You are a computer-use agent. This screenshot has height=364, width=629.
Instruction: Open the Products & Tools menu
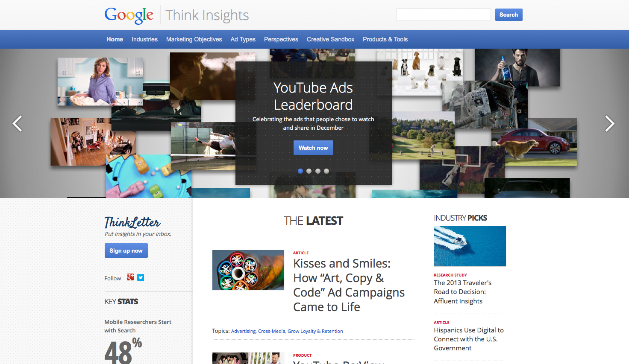click(x=385, y=39)
